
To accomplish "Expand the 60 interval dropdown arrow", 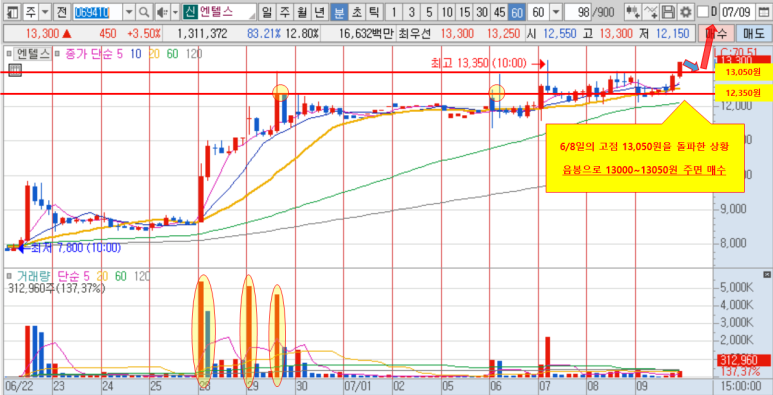I will click(556, 12).
